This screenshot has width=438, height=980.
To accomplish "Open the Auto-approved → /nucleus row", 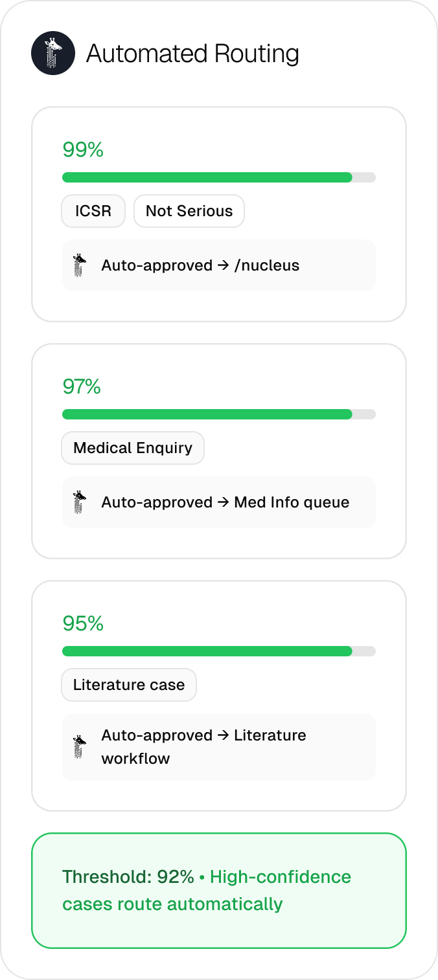I will 219,265.
